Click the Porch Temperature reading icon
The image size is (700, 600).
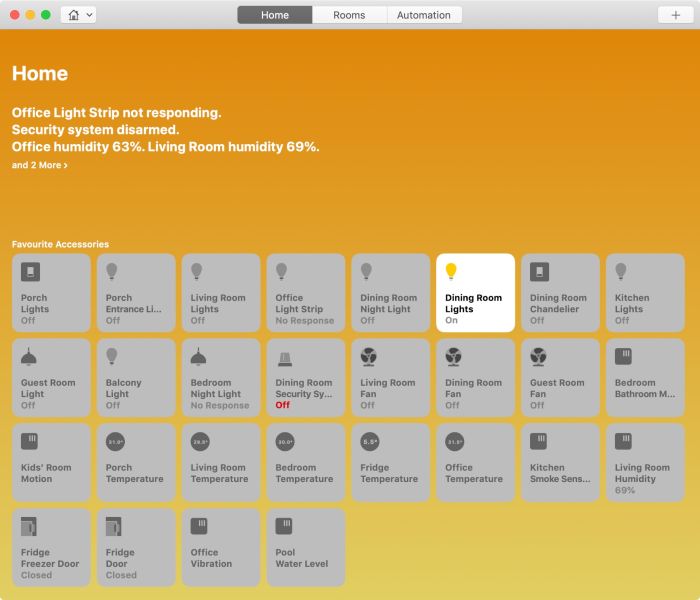coord(115,442)
